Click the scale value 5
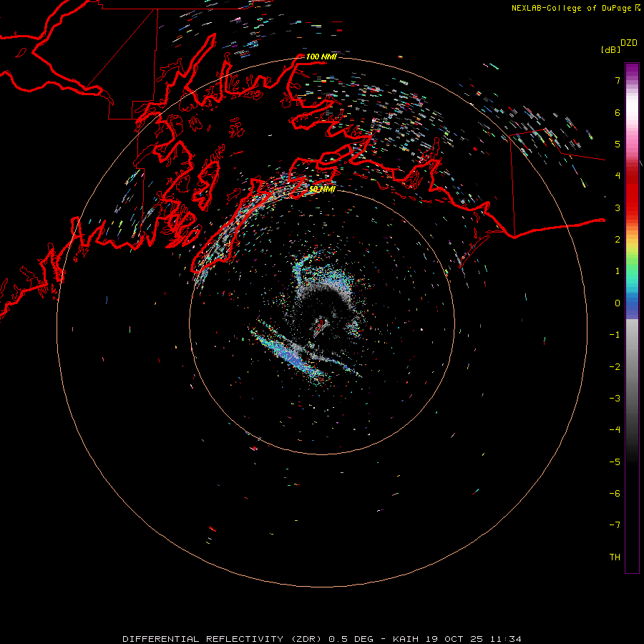644x644 pixels. (x=618, y=144)
